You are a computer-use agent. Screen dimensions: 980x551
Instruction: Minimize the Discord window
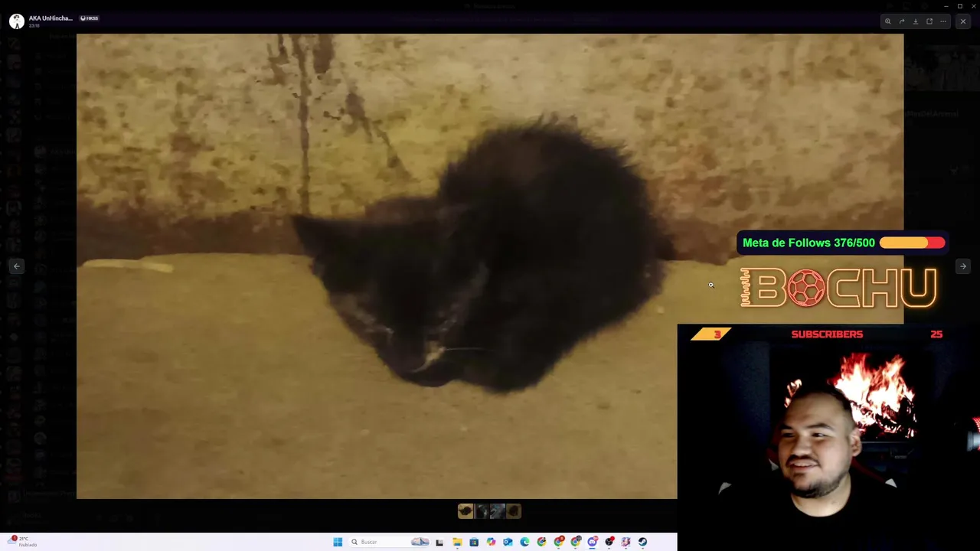(946, 6)
